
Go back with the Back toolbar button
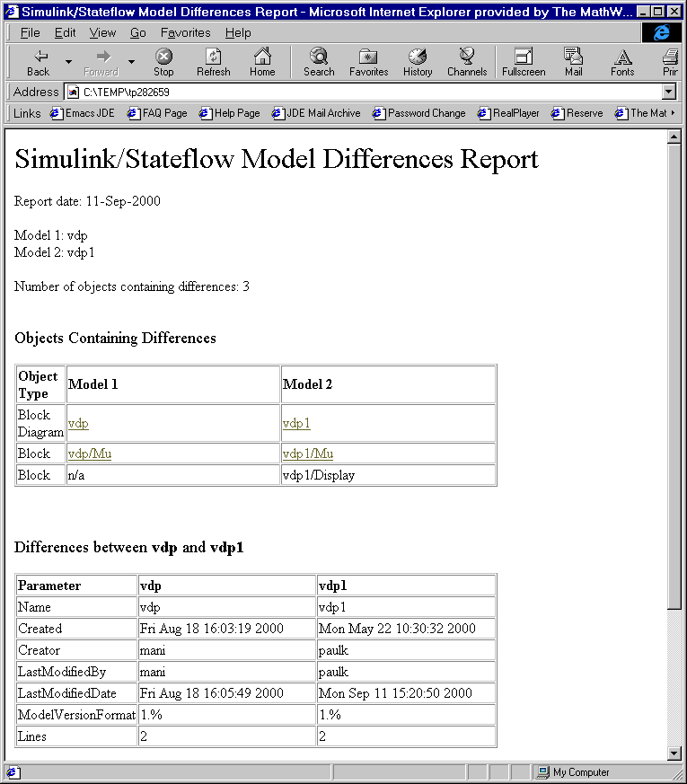coord(39,63)
